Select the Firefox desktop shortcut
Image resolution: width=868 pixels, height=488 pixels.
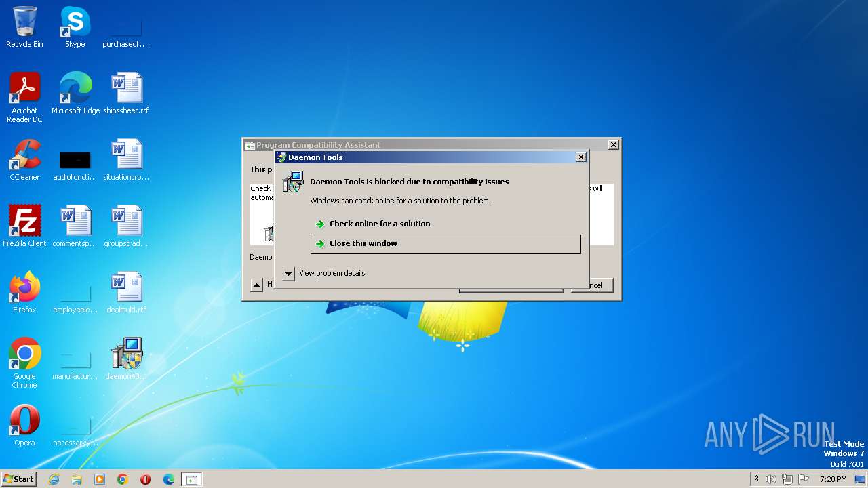pyautogui.click(x=24, y=293)
